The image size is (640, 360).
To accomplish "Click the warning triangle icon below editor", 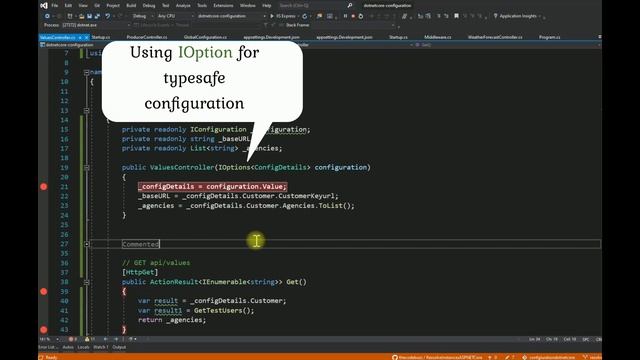I will pos(87,339).
